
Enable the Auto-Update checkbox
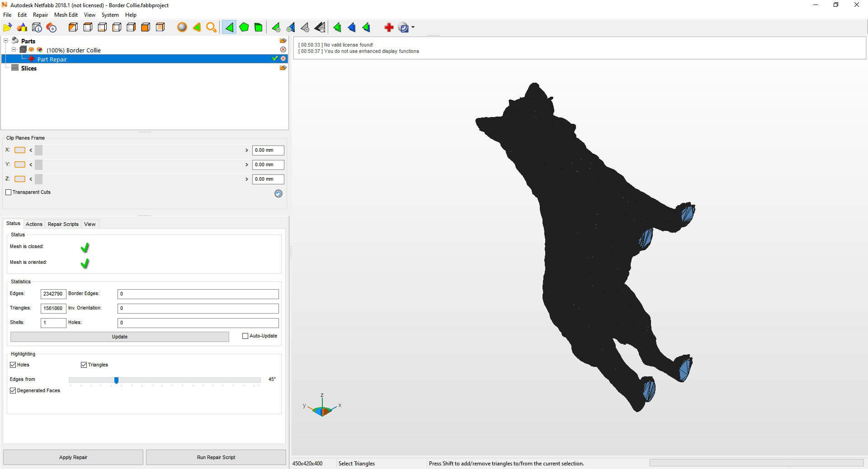point(245,336)
